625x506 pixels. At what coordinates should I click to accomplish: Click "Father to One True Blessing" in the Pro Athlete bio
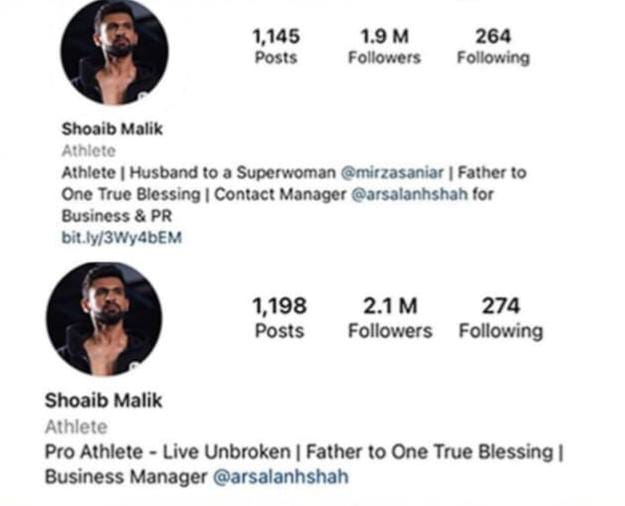click(x=439, y=452)
